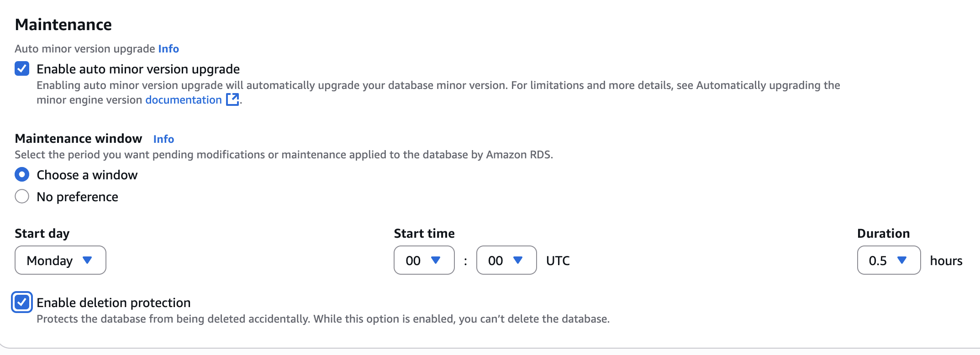The height and width of the screenshot is (355, 980).
Task: Uncheck Enable auto minor version upgrade checkbox
Action: tap(22, 69)
